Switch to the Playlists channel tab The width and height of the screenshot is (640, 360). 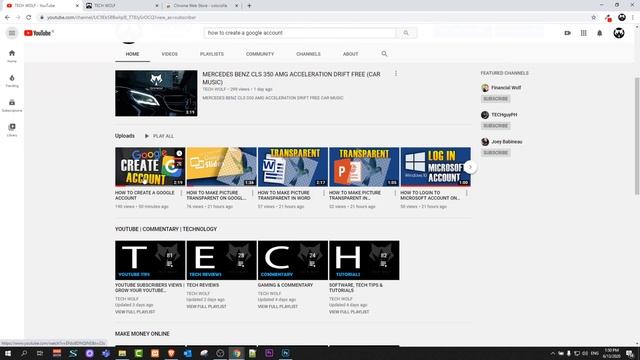coord(212,54)
